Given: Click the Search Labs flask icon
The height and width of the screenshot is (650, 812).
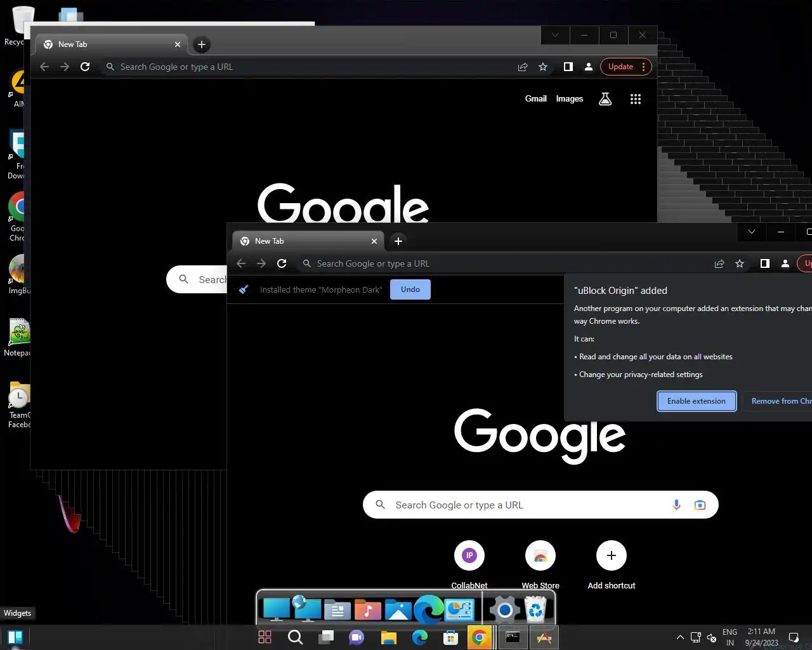Looking at the screenshot, I should coord(605,98).
